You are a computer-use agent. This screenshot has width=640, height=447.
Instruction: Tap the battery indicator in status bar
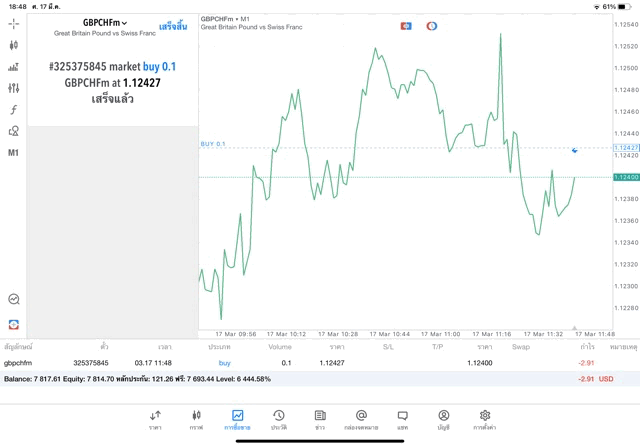coord(624,7)
